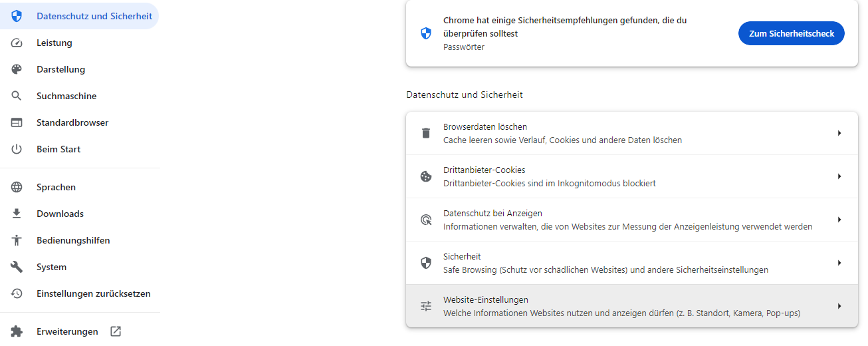Click the Erweiterungen puzzle piece icon
Image resolution: width=868 pixels, height=346 pixels.
[x=17, y=331]
